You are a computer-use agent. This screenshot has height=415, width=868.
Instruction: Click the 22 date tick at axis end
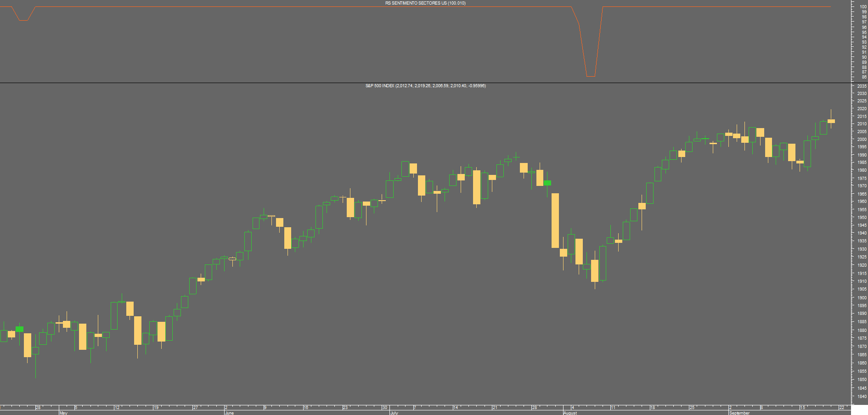pyautogui.click(x=842, y=408)
